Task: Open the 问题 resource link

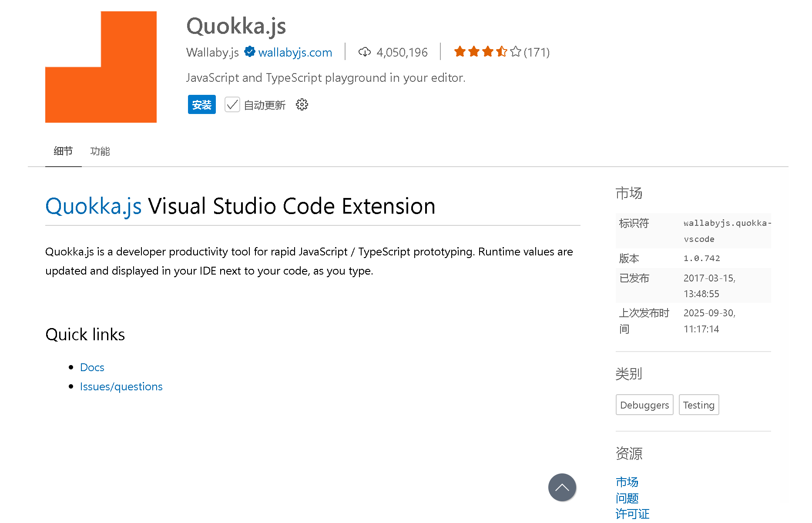Action: [627, 498]
